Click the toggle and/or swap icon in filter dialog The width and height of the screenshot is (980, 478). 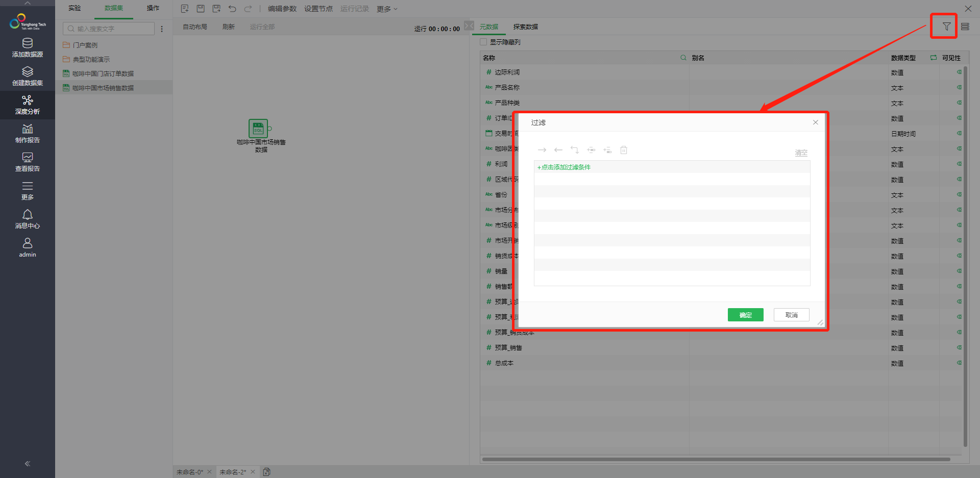coord(575,150)
